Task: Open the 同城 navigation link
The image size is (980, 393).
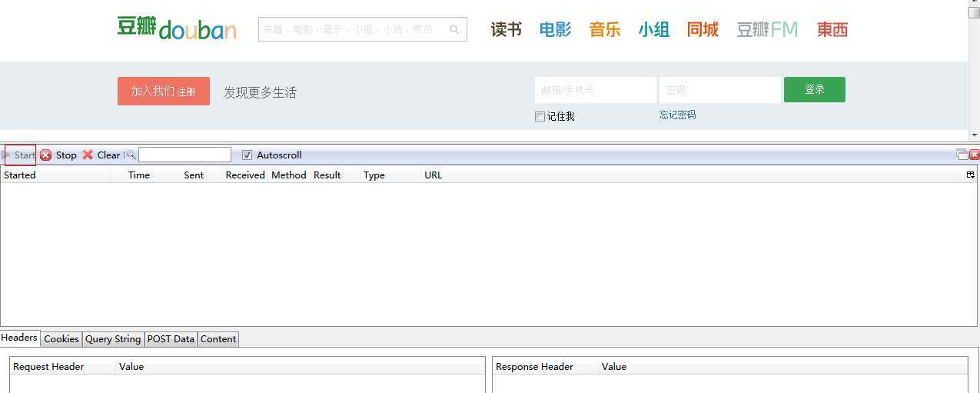Action: point(703,29)
